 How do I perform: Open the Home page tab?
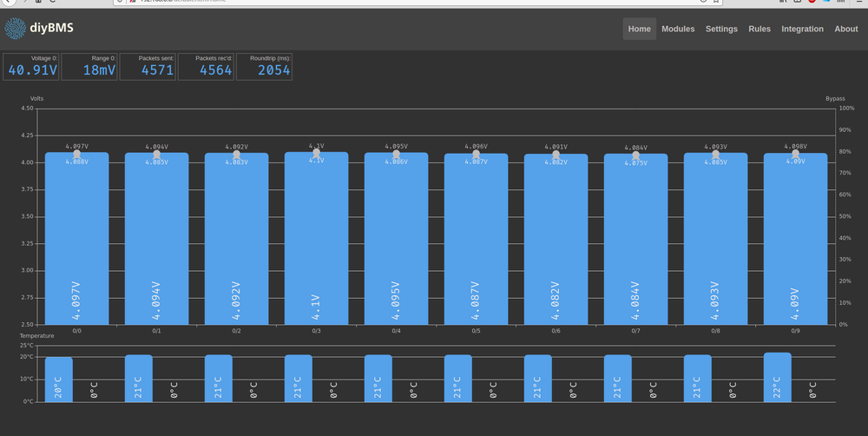639,29
